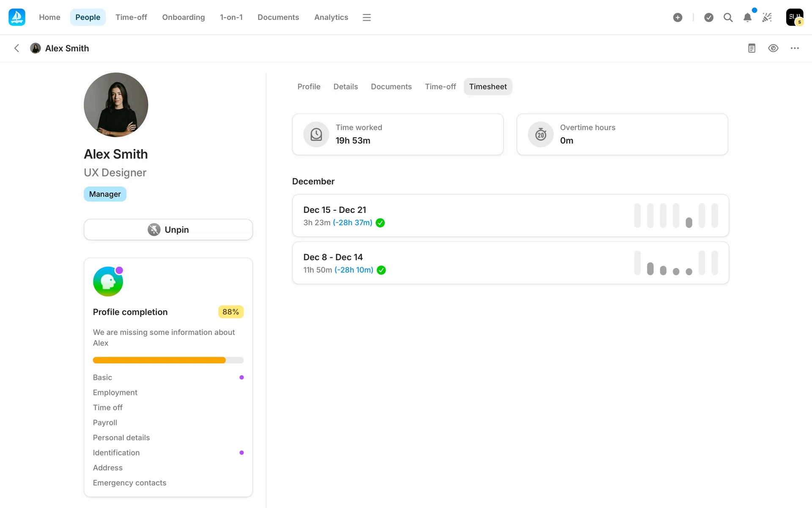Click the sailboat app logo
812x508 pixels.
coord(17,17)
